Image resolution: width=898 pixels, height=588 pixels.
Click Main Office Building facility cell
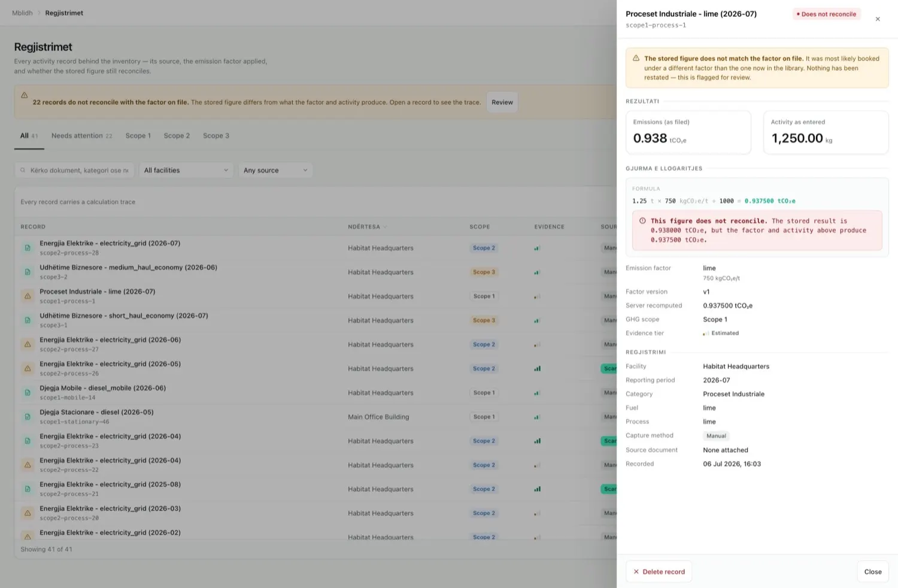click(x=378, y=417)
